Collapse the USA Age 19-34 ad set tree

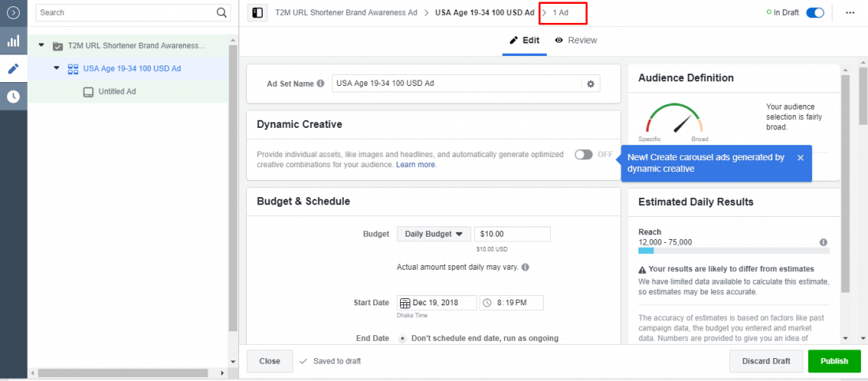coord(57,68)
